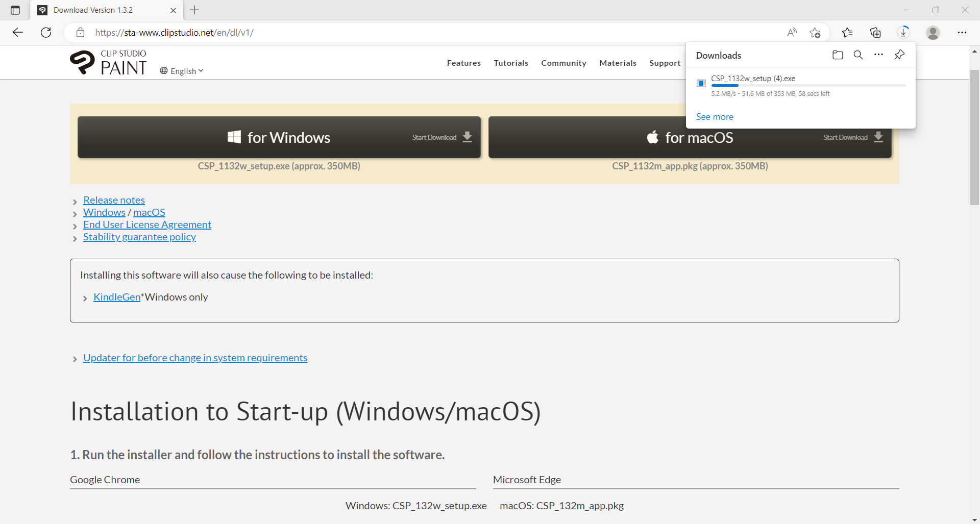Expand the English language dropdown
Screen dimensions: 980x524
click(182, 71)
